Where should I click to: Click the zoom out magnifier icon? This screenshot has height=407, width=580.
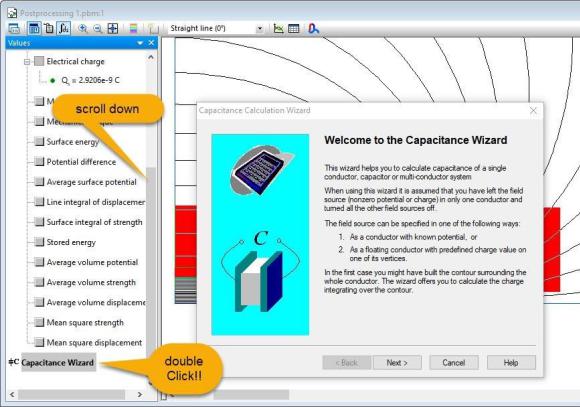point(98,28)
